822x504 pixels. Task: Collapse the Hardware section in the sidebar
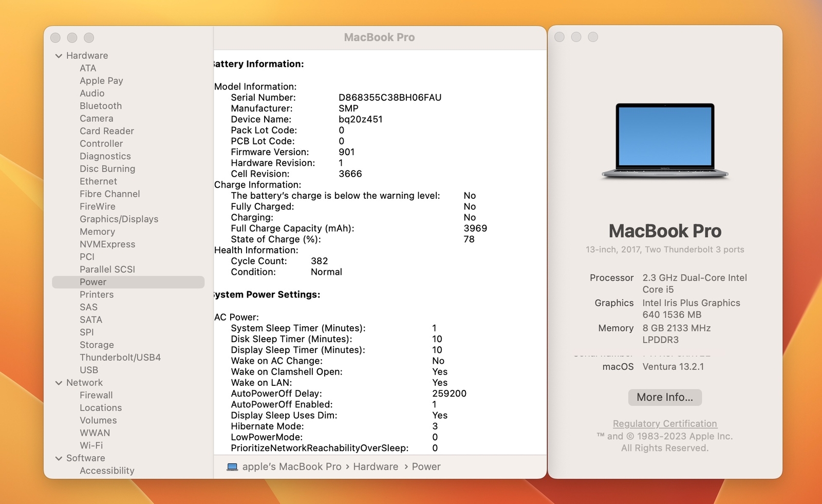(x=59, y=55)
